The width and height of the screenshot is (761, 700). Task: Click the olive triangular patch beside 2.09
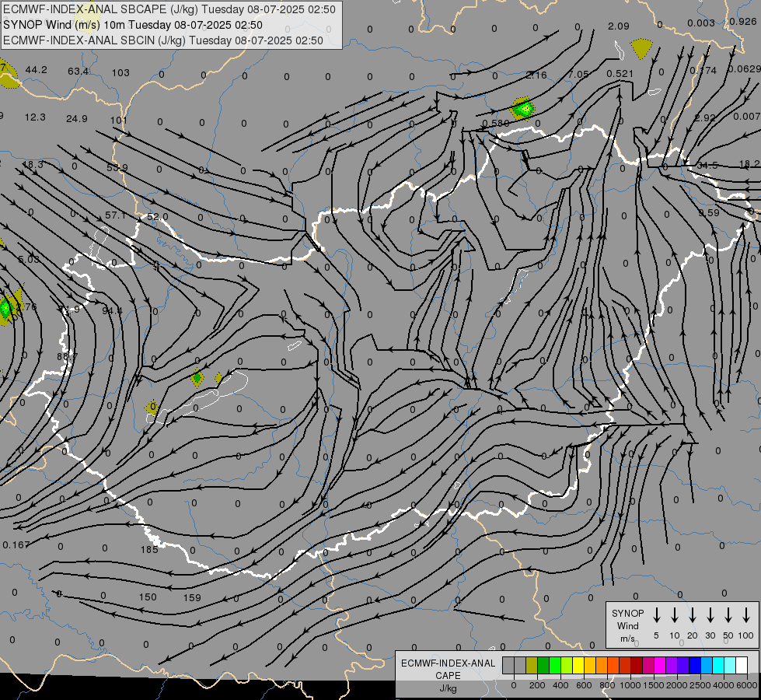coord(641,48)
